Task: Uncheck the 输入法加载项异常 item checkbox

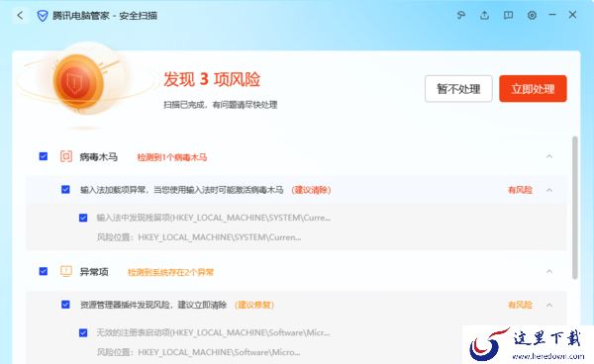Action: [x=65, y=190]
